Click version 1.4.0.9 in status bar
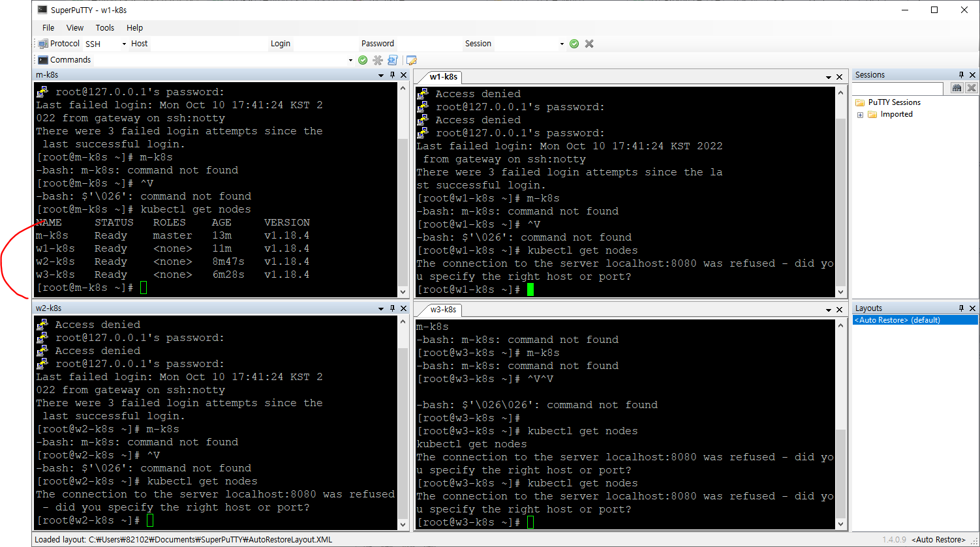 895,539
